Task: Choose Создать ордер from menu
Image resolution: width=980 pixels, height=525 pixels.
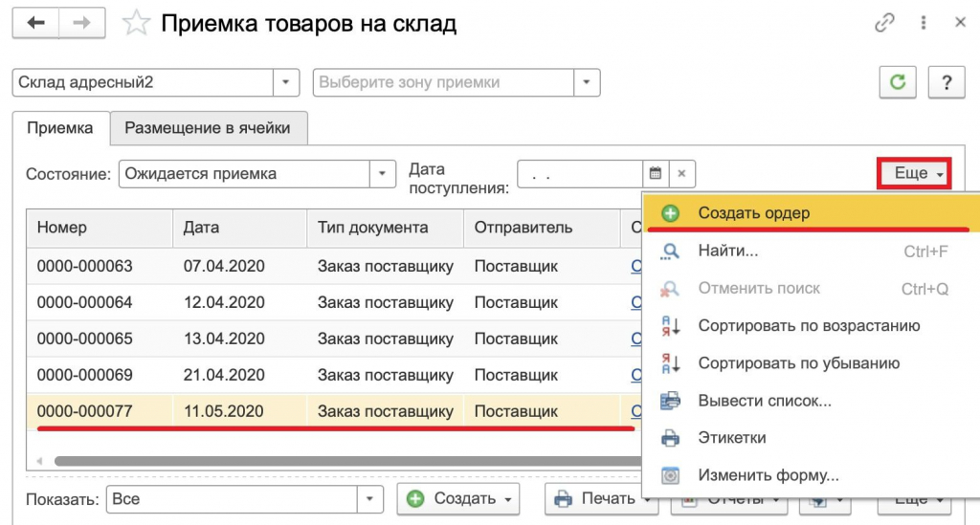Action: (812, 213)
